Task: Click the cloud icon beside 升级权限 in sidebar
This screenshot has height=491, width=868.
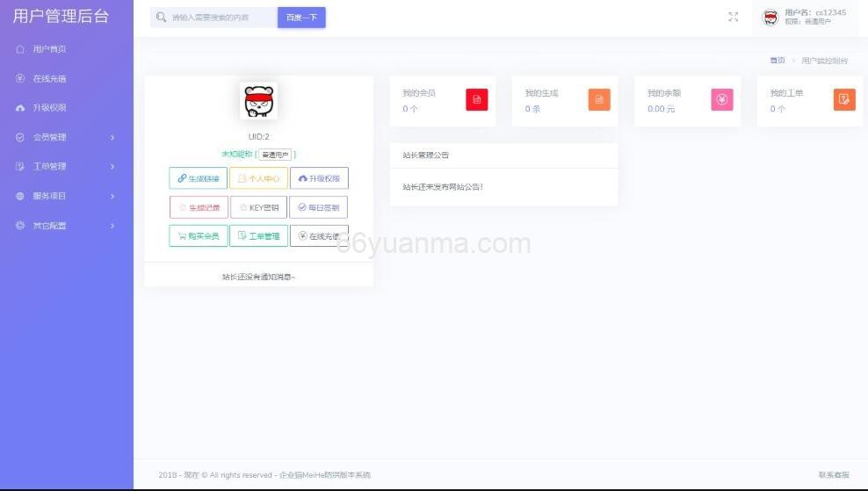Action: coord(20,108)
